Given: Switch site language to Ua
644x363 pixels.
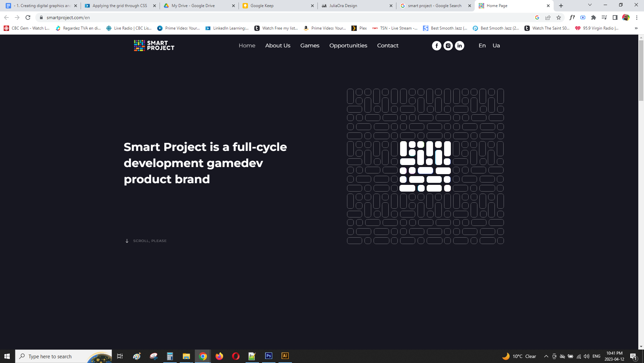Looking at the screenshot, I should [496, 45].
